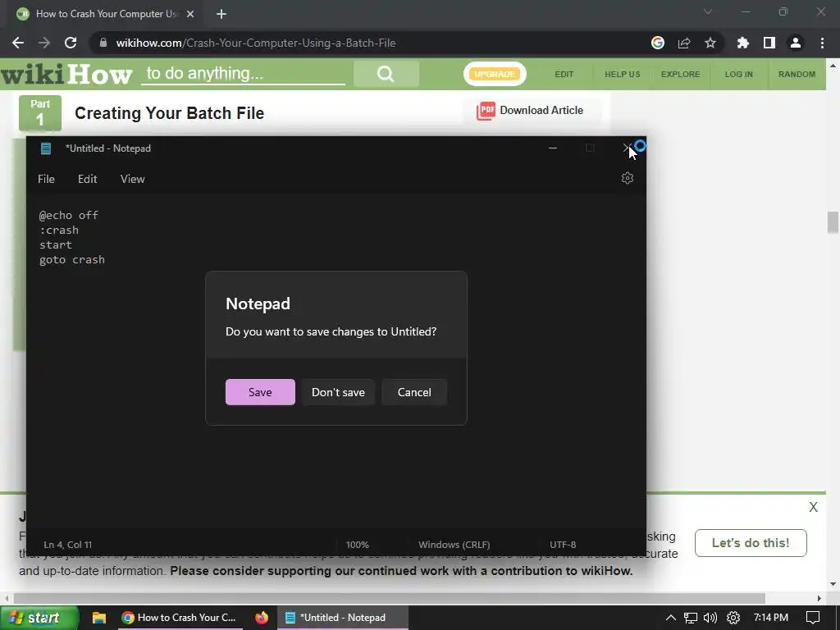This screenshot has height=630, width=840.
Task: Click the wikiHow logo
Action: point(66,75)
